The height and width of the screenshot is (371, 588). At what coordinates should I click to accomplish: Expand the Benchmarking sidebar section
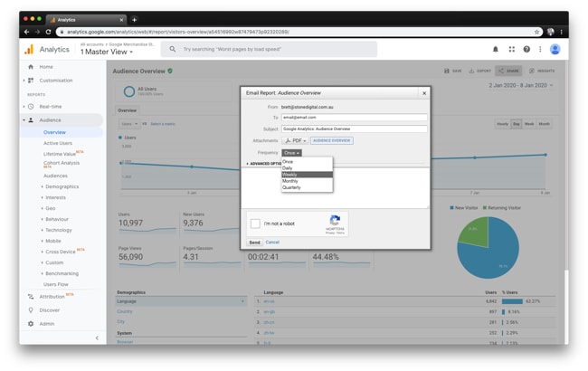pyautogui.click(x=60, y=273)
